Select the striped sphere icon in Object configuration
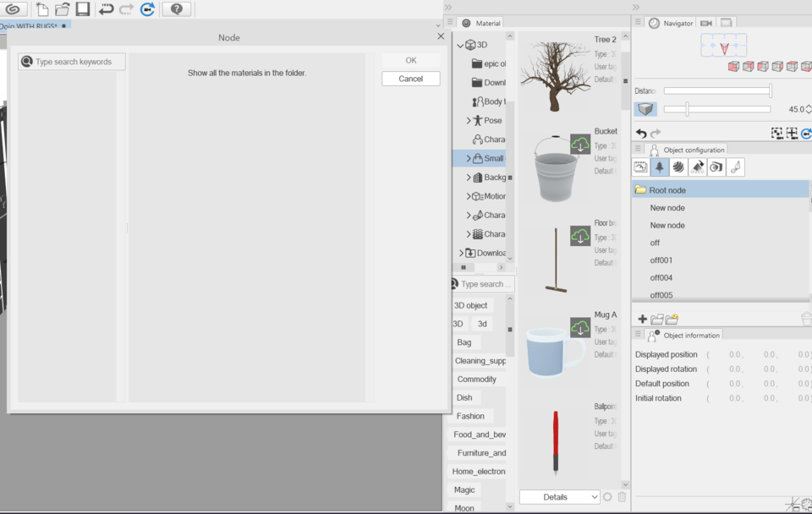The width and height of the screenshot is (812, 514). pyautogui.click(x=678, y=167)
